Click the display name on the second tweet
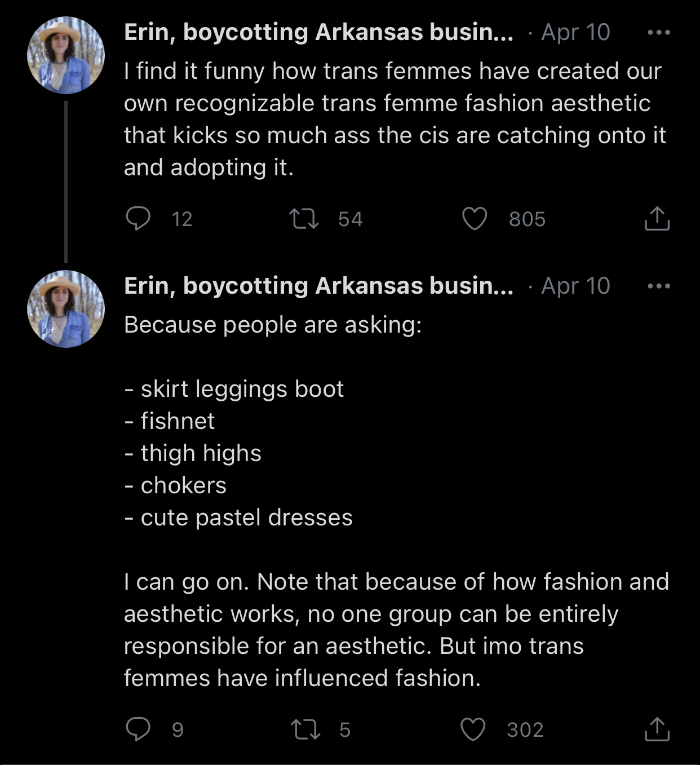 (318, 286)
